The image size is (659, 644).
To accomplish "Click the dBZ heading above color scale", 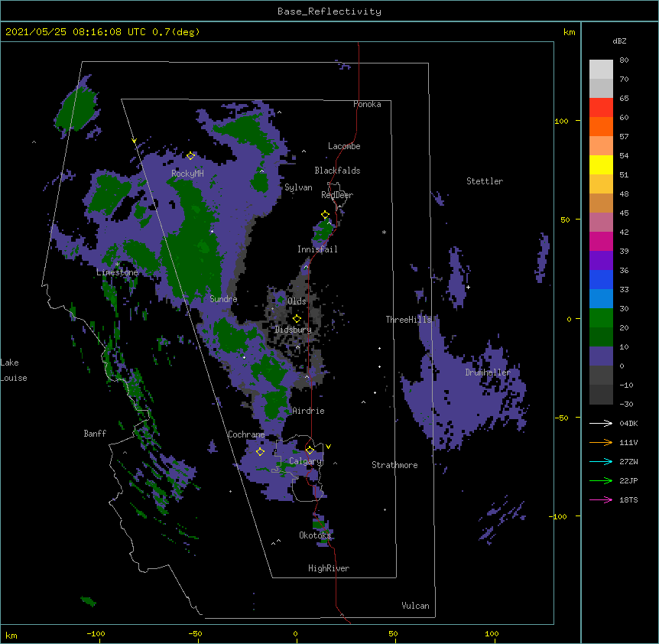I will [619, 41].
